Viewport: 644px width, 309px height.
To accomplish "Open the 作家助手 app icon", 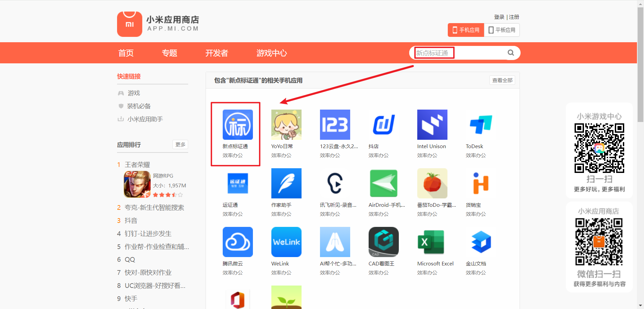I will (286, 183).
